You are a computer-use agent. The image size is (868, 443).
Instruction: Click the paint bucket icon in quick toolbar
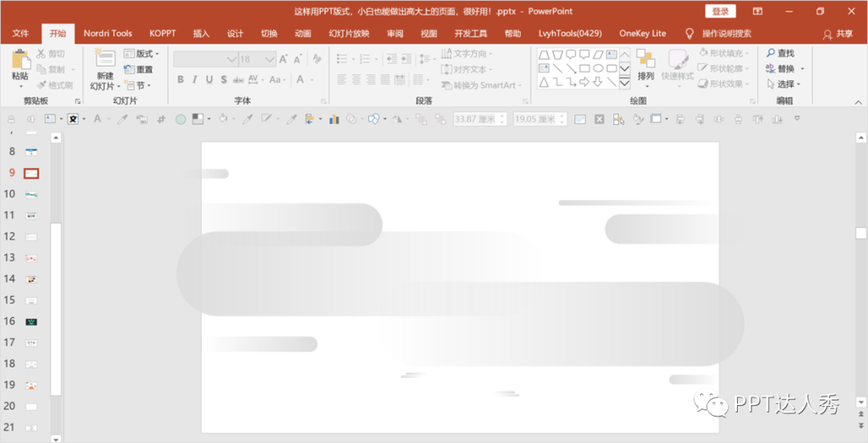[223, 119]
